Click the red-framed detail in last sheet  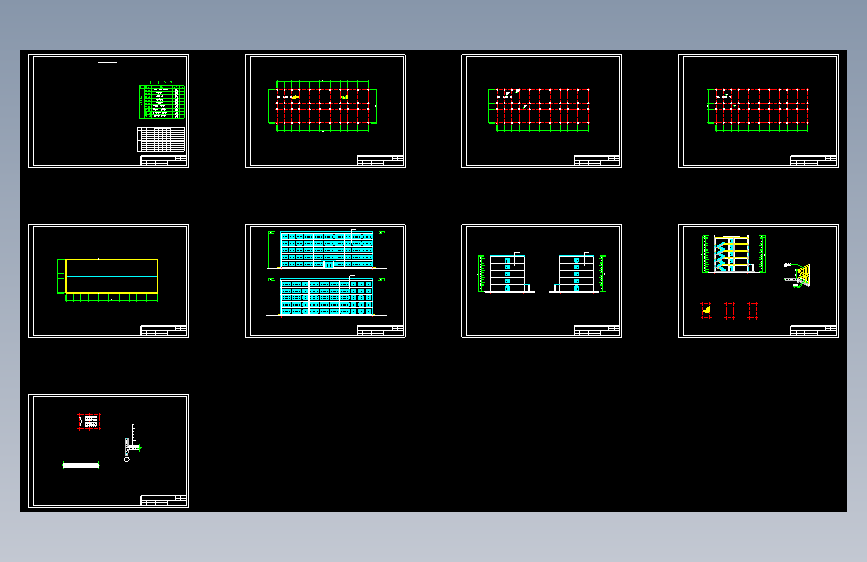point(88,422)
